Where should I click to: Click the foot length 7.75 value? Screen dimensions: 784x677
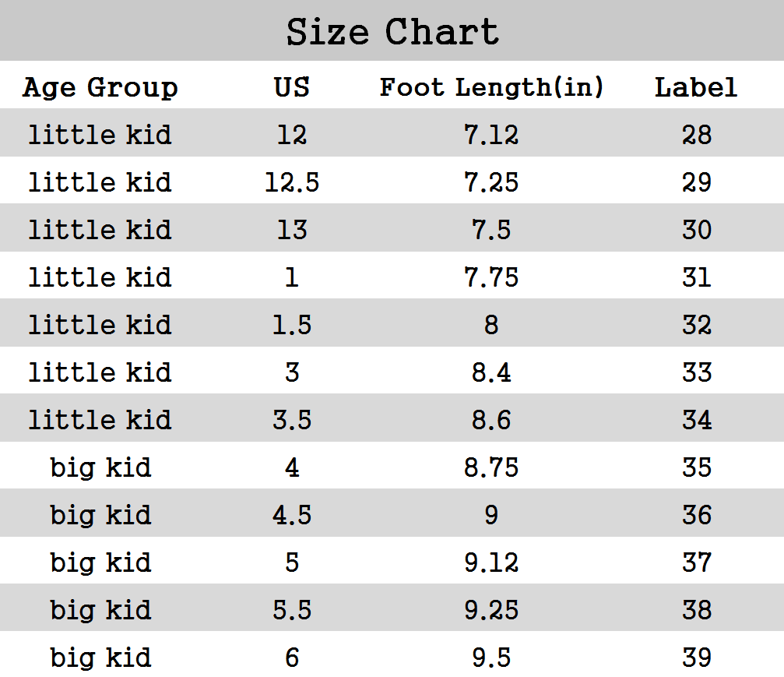(x=491, y=277)
